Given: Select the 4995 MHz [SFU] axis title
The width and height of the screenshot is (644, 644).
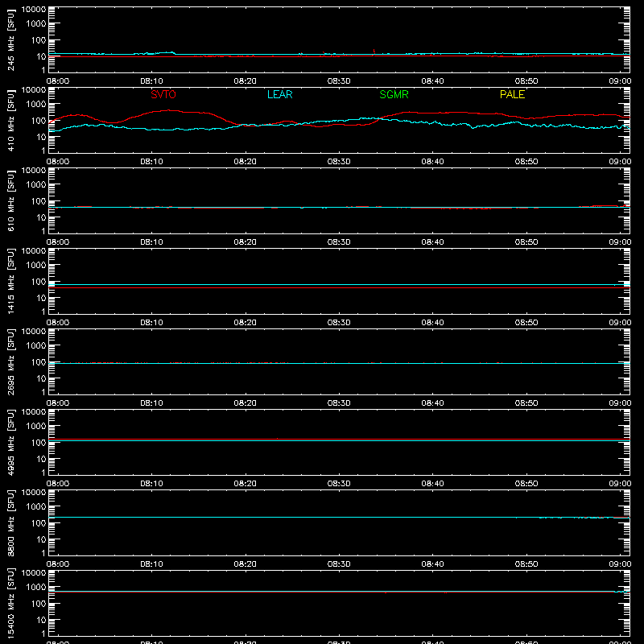Looking at the screenshot, I should pos(10,442).
